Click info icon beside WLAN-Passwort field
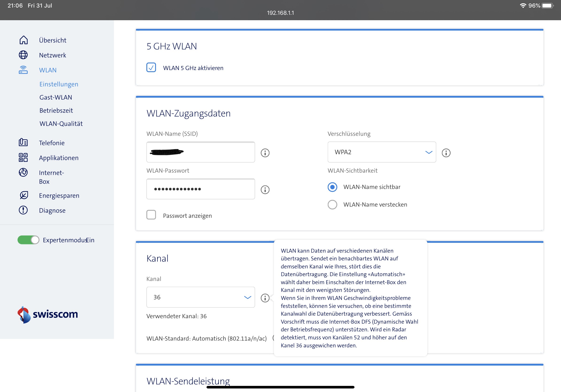Image resolution: width=561 pixels, height=392 pixels. point(265,190)
